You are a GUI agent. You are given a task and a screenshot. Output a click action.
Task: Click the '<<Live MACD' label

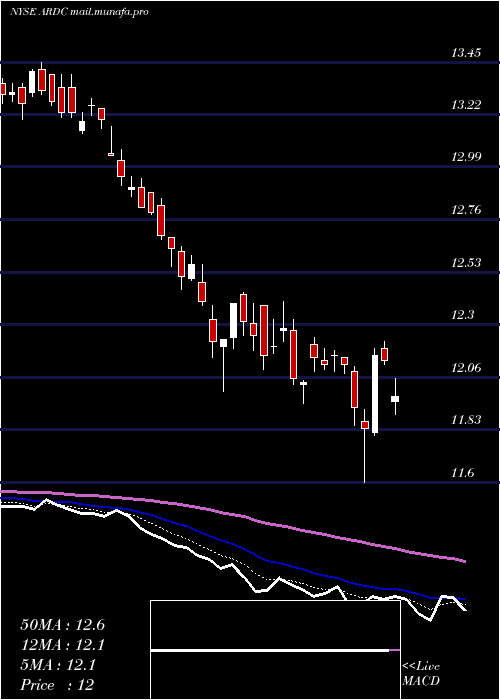(421, 673)
